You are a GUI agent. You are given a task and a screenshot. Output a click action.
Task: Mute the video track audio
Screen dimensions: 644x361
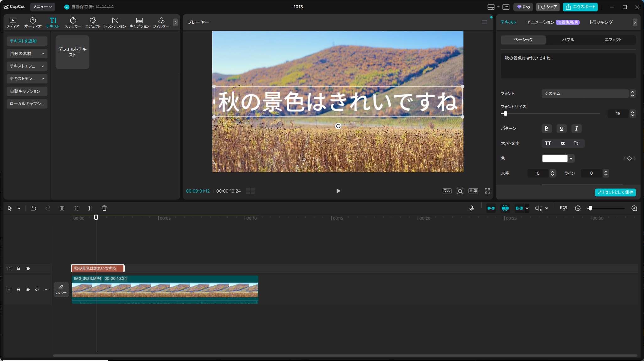37,289
